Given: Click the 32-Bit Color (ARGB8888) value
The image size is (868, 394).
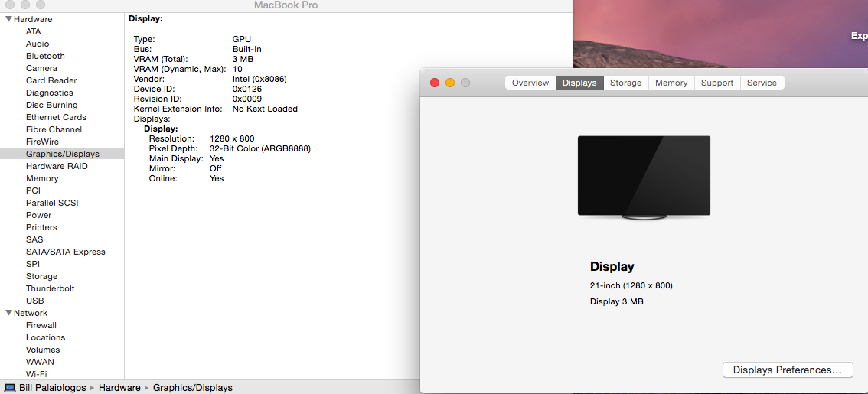Looking at the screenshot, I should [260, 148].
